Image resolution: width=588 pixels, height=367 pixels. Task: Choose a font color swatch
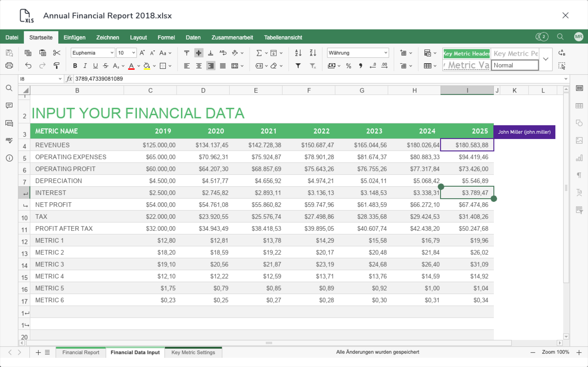[x=131, y=66]
